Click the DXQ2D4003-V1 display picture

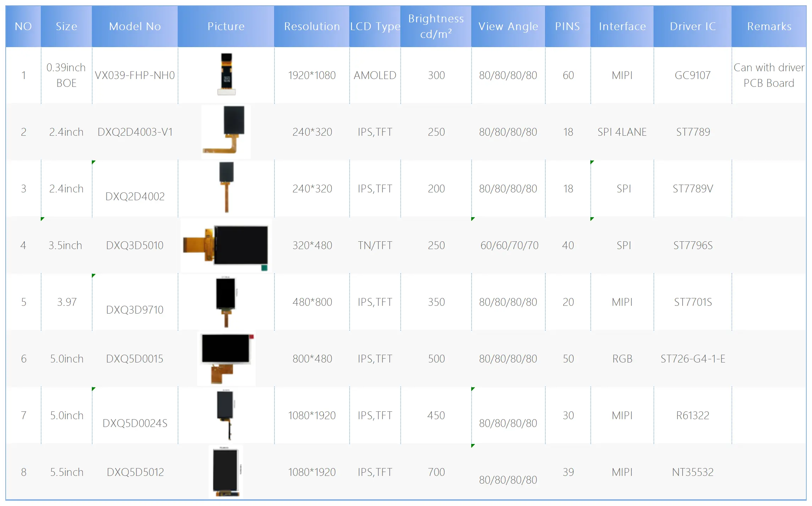(x=226, y=132)
